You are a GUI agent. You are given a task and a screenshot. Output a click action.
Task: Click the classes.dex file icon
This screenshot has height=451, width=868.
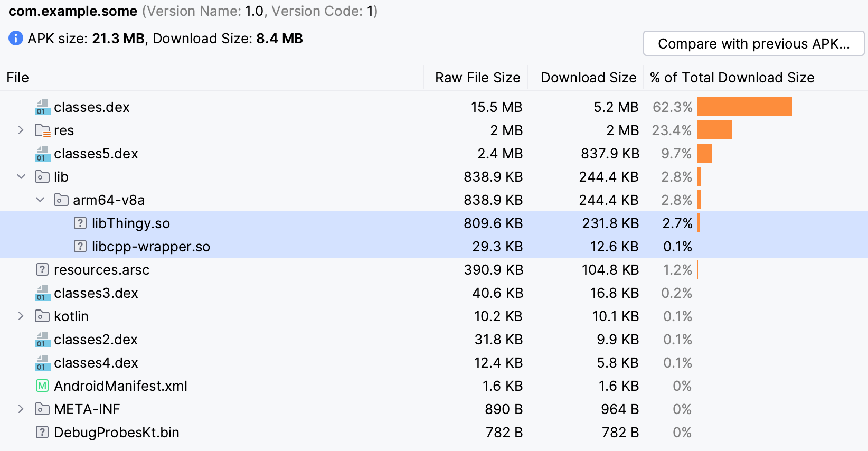coord(42,107)
